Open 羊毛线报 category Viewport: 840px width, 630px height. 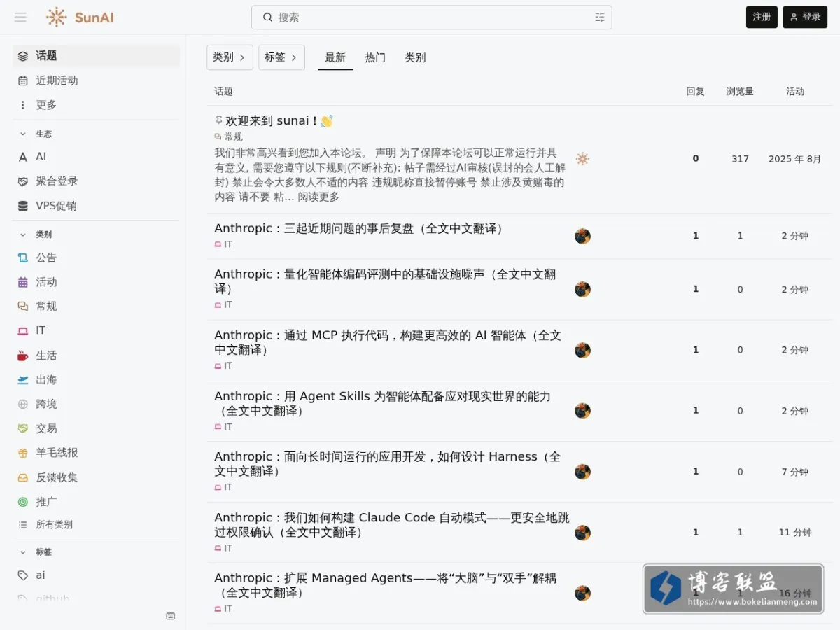(x=96, y=453)
